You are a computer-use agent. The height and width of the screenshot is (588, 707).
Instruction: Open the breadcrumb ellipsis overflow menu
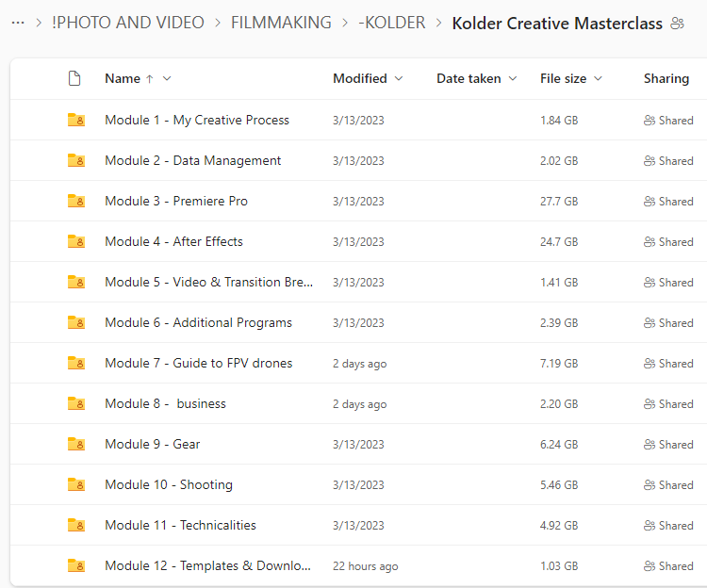pyautogui.click(x=18, y=23)
